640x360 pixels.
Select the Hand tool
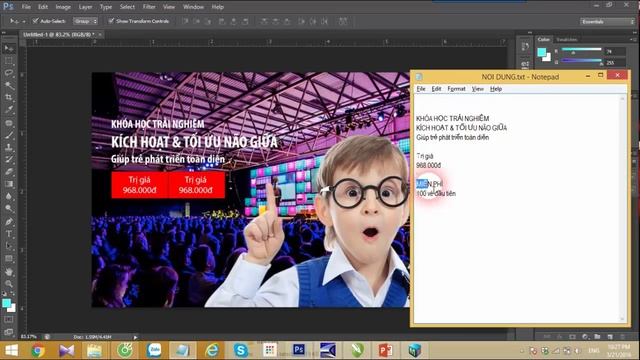(9, 272)
